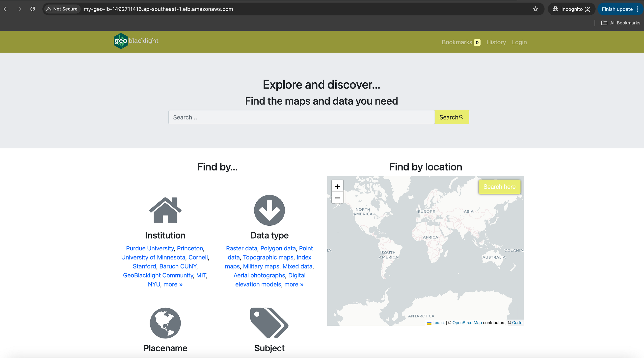
Task: Open the browser three-dot menu
Action: coord(638,9)
